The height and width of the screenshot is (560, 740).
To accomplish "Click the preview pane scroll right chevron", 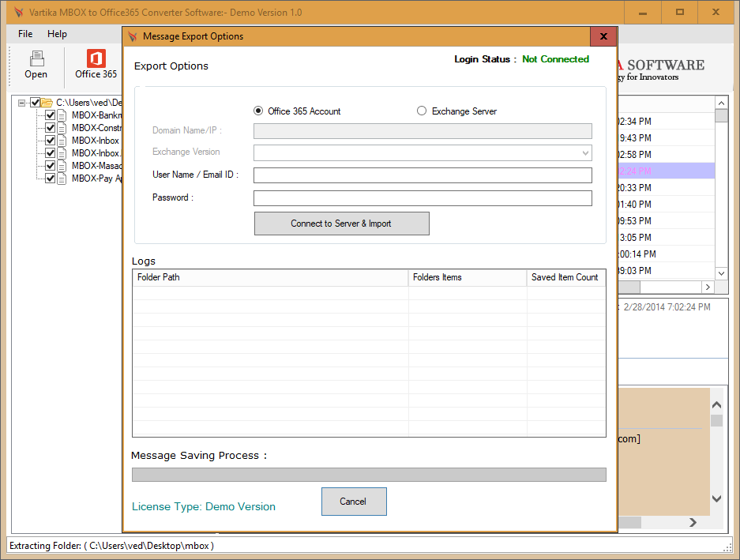I will click(x=693, y=522).
